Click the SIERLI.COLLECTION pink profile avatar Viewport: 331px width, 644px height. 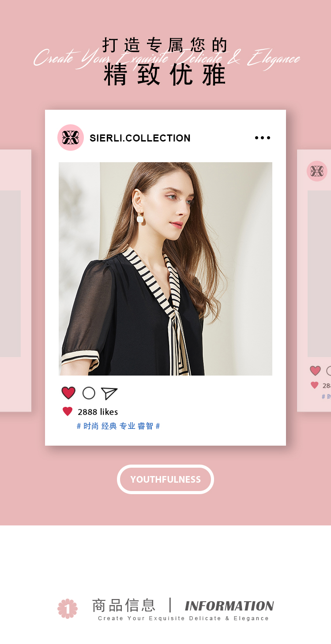(x=71, y=138)
